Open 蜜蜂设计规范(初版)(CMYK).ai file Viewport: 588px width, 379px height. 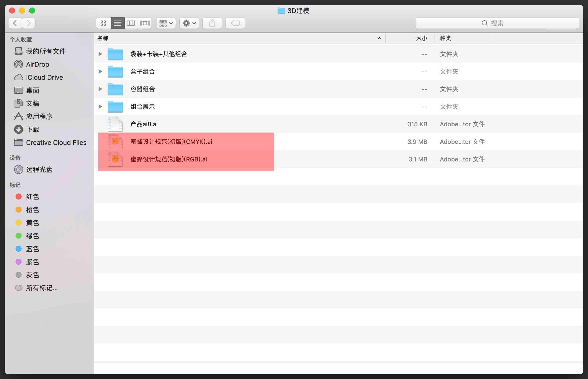coord(171,141)
